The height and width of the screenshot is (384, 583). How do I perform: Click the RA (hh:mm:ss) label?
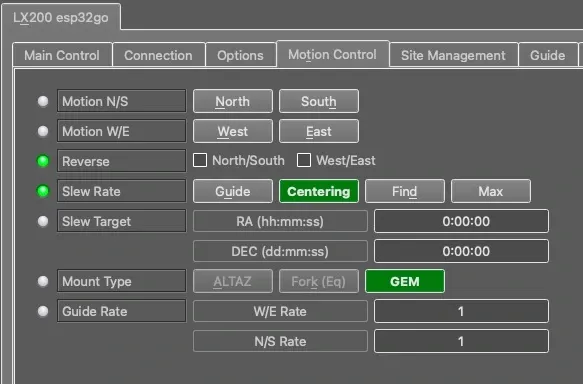(x=280, y=221)
